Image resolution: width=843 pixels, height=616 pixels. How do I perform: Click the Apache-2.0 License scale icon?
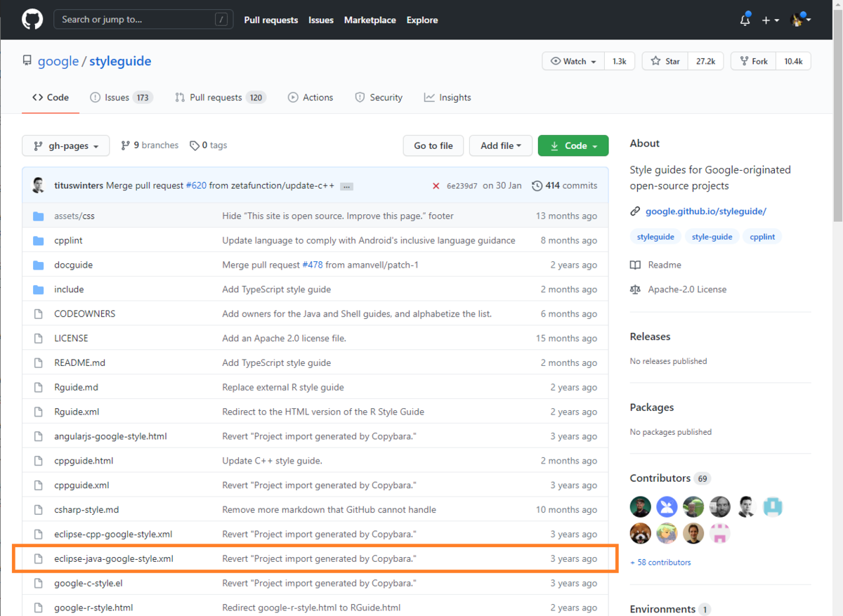pos(635,289)
